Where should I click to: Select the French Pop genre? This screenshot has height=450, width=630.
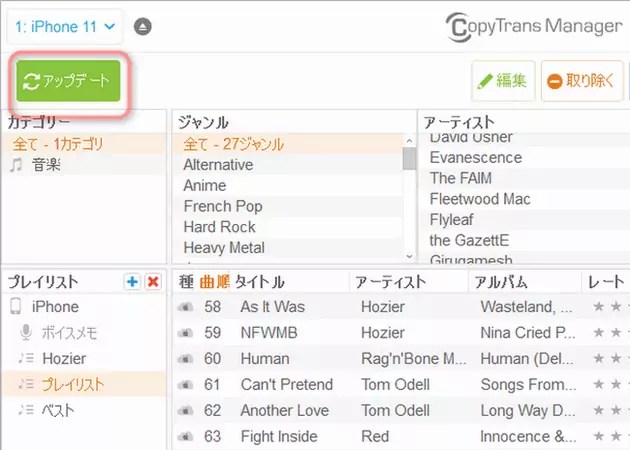(288, 207)
